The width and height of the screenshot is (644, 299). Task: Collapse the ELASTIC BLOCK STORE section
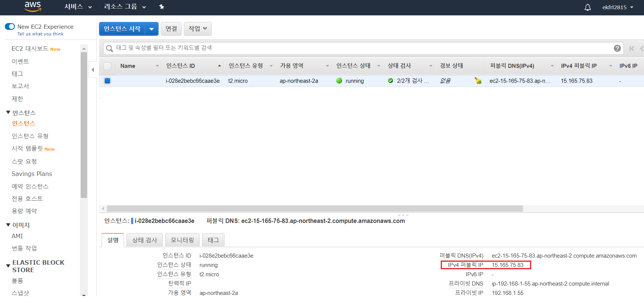click(x=8, y=266)
